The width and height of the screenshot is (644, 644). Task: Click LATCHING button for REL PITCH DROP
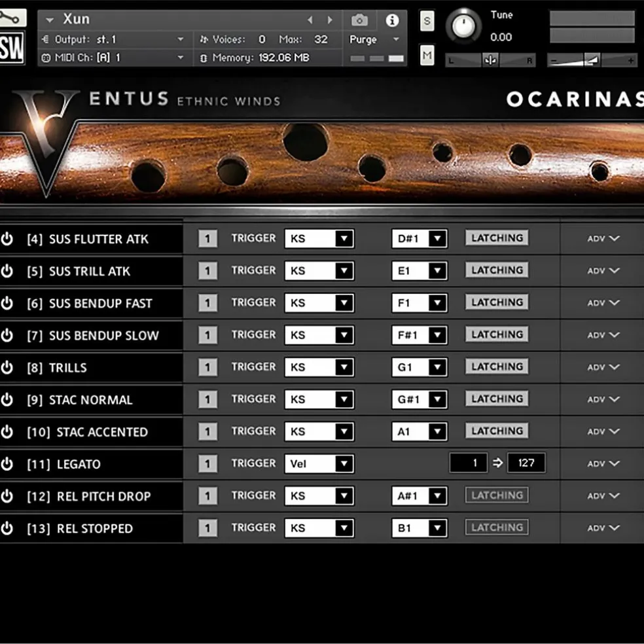(497, 495)
